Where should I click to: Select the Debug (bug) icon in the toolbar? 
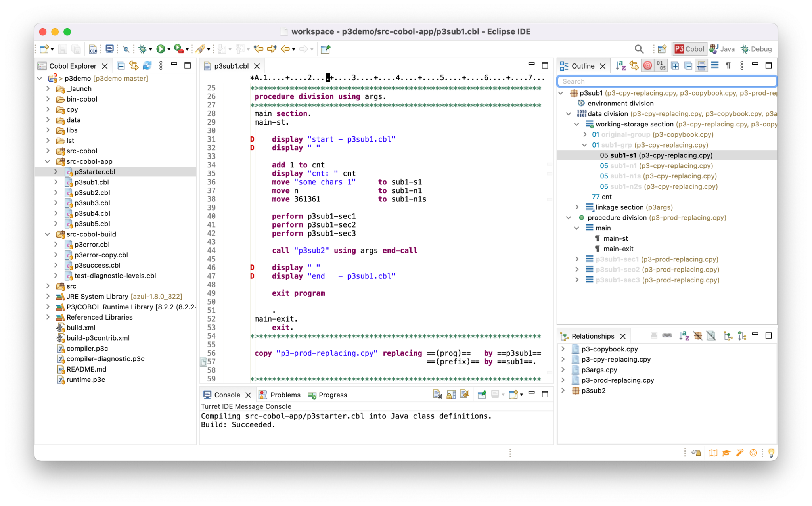tap(143, 49)
